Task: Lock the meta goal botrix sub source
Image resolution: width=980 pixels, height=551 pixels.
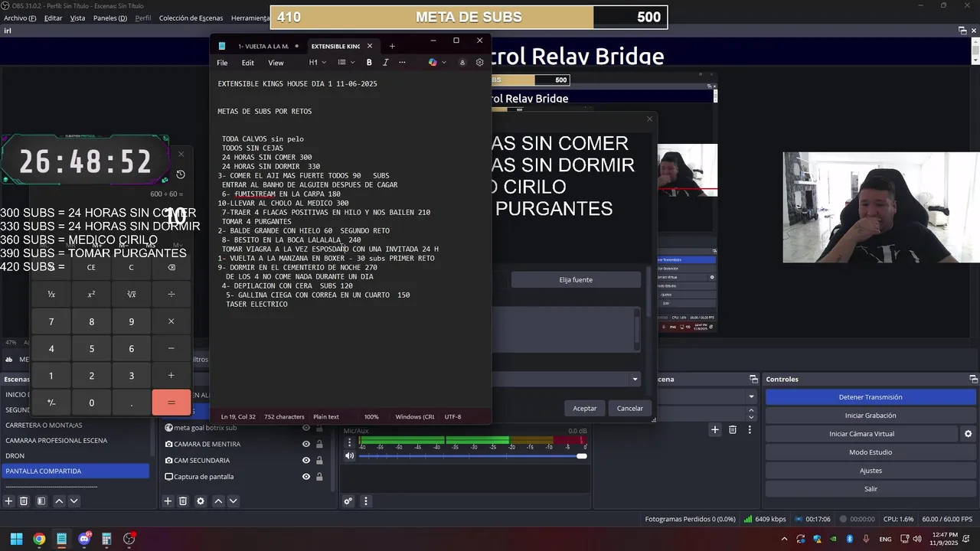Action: pos(319,428)
